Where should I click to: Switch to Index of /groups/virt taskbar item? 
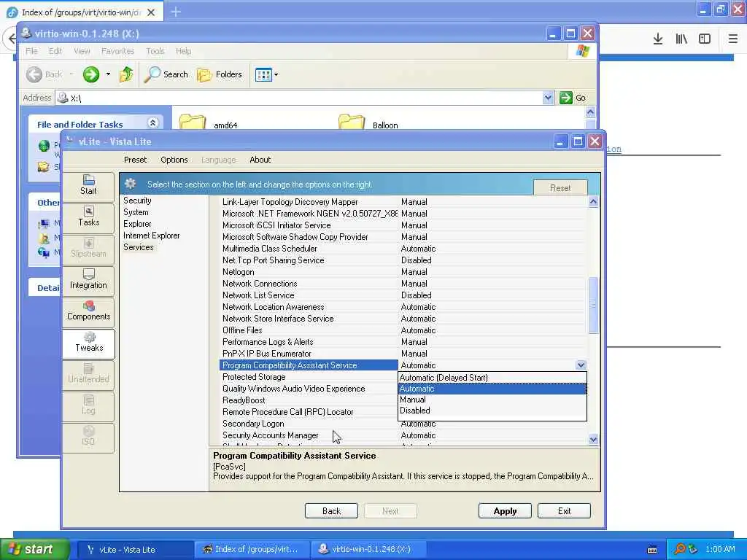tap(252, 550)
